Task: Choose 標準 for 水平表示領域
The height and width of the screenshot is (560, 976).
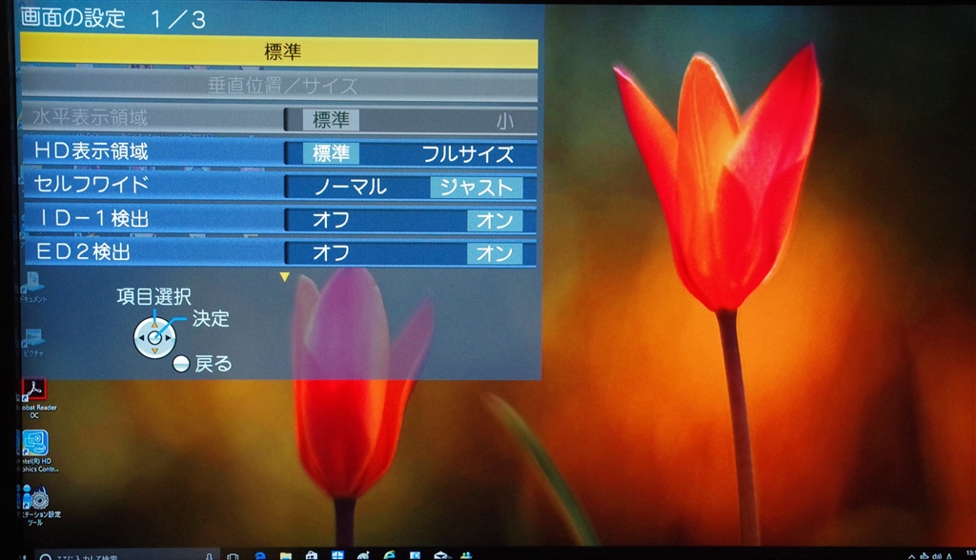Action: coord(331,119)
